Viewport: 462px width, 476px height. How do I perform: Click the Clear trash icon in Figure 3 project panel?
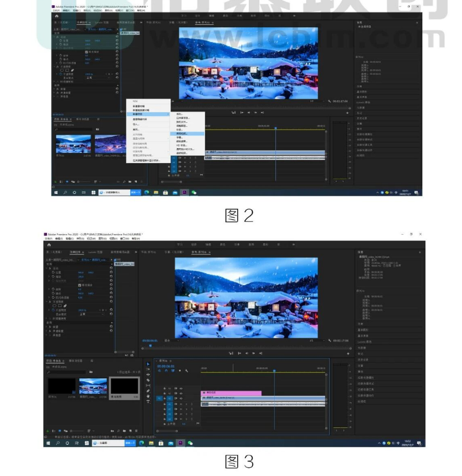136,431
